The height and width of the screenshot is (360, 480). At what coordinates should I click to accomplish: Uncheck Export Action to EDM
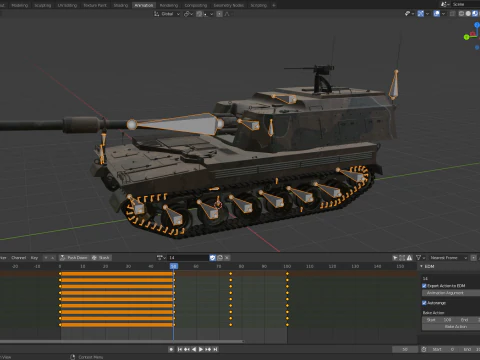pos(424,286)
